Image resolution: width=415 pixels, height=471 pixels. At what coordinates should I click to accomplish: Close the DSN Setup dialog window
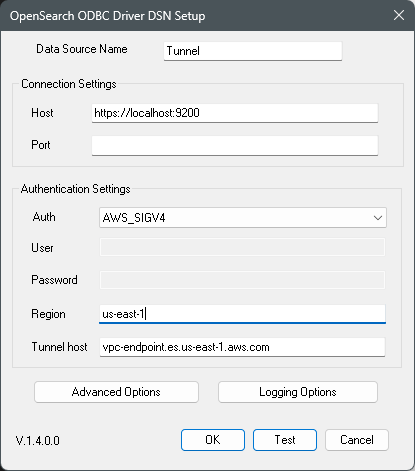pos(399,15)
